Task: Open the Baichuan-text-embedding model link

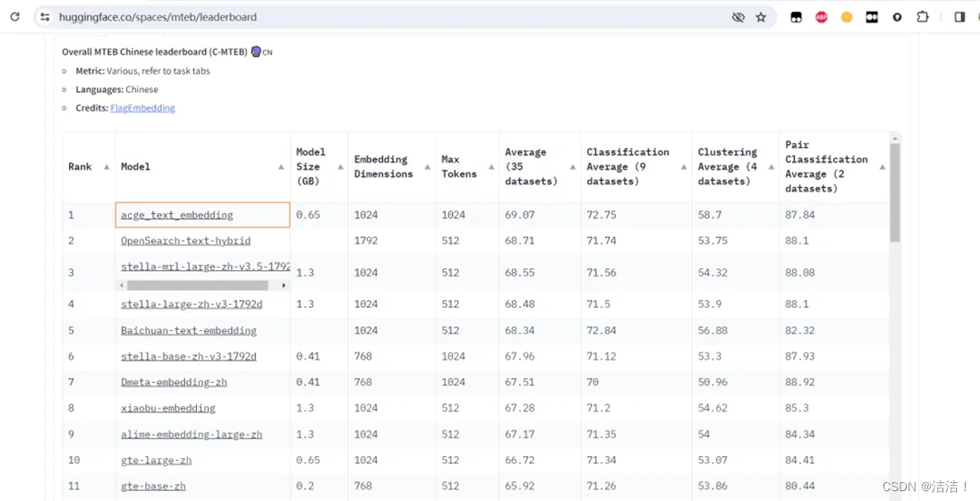Action: point(189,330)
